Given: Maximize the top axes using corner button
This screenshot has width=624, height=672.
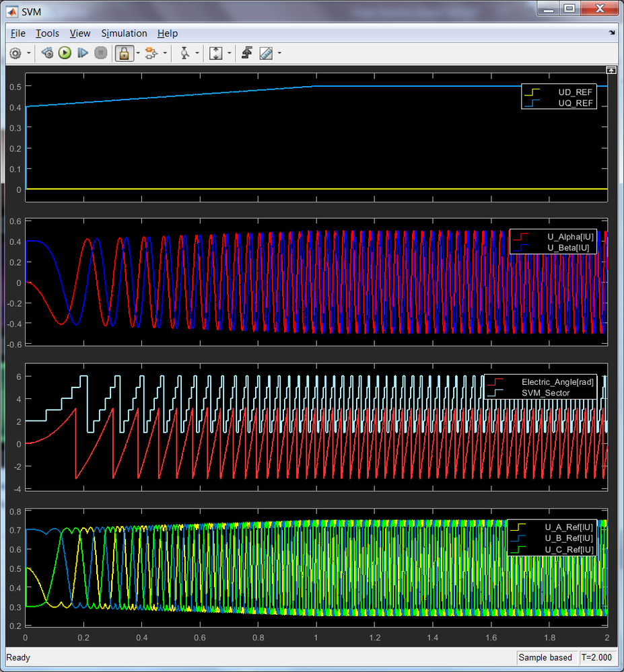Looking at the screenshot, I should (611, 70).
